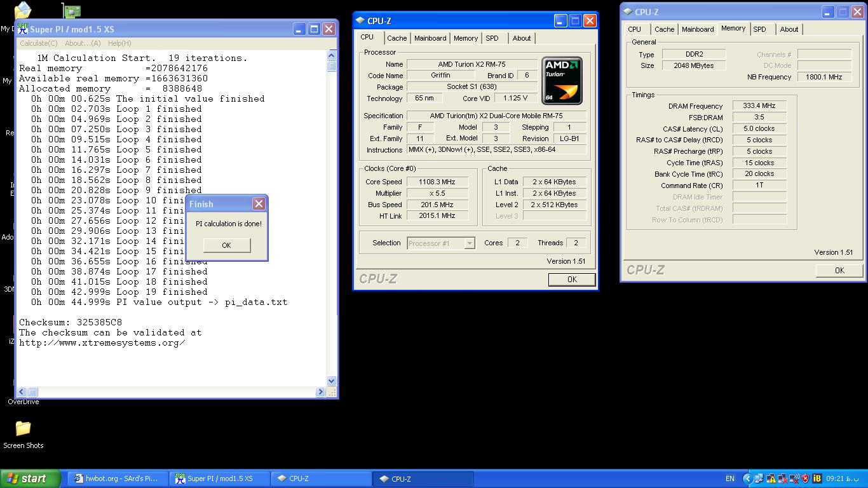The image size is (868, 488).
Task: Click OK in the left CPU-Z window
Action: tap(572, 279)
